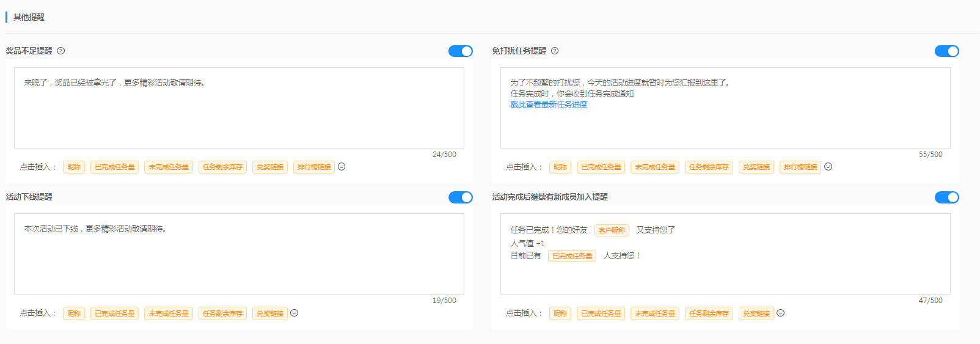The image size is (980, 344).
Task: Select the 已完成任务量 tag inside message editor
Action: click(572, 256)
